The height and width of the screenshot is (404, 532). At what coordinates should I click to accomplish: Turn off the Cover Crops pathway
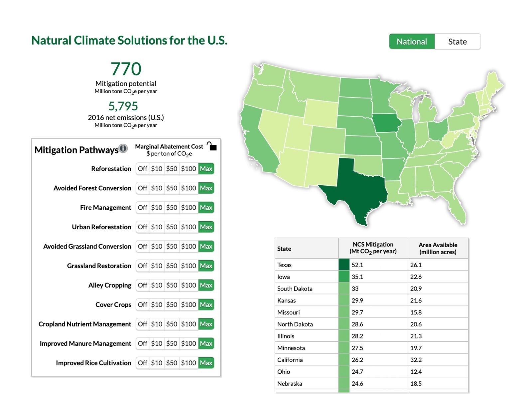point(142,305)
